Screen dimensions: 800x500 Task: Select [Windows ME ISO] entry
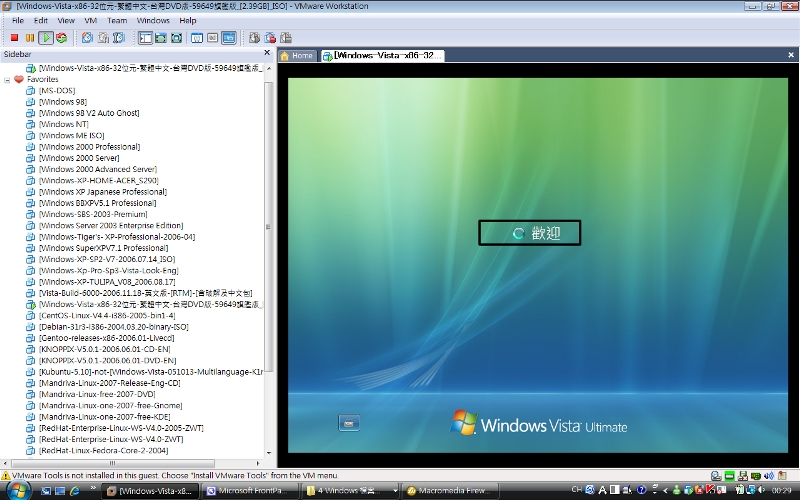click(x=71, y=135)
